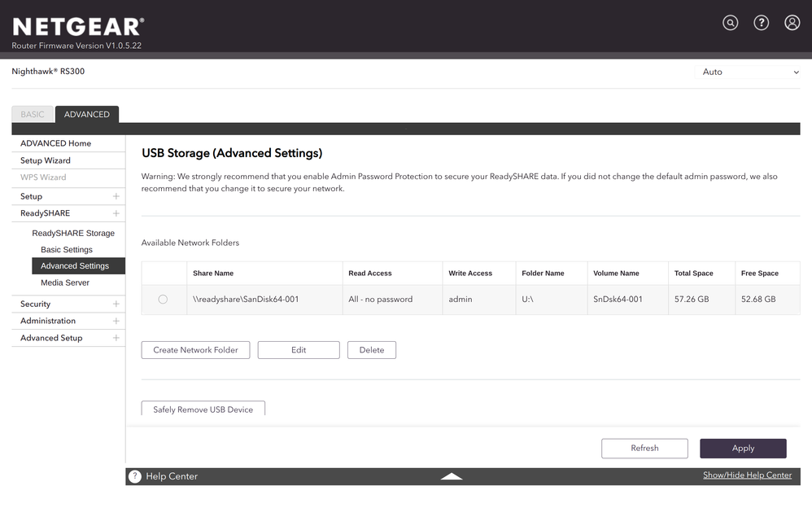Open Media Server in the sidebar

tap(65, 282)
